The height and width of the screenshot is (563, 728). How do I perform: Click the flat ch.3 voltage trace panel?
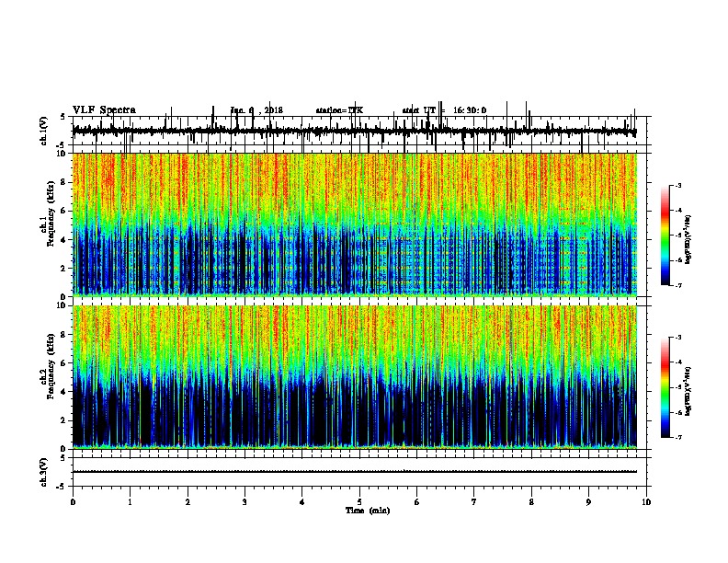point(359,472)
